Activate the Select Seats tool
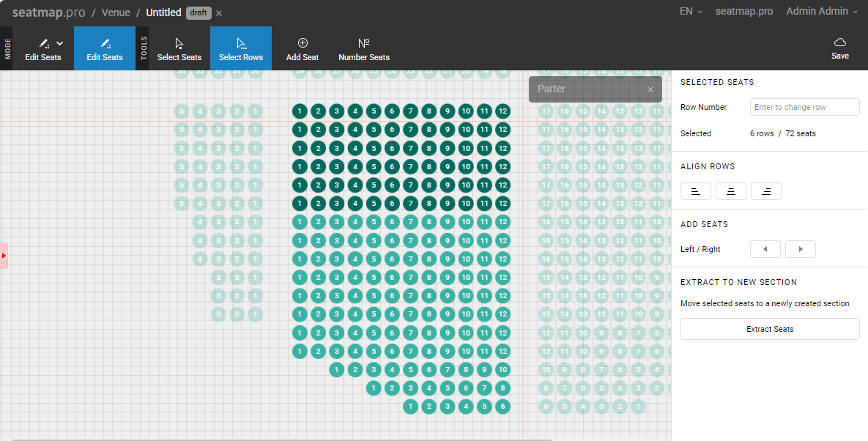 click(x=179, y=48)
